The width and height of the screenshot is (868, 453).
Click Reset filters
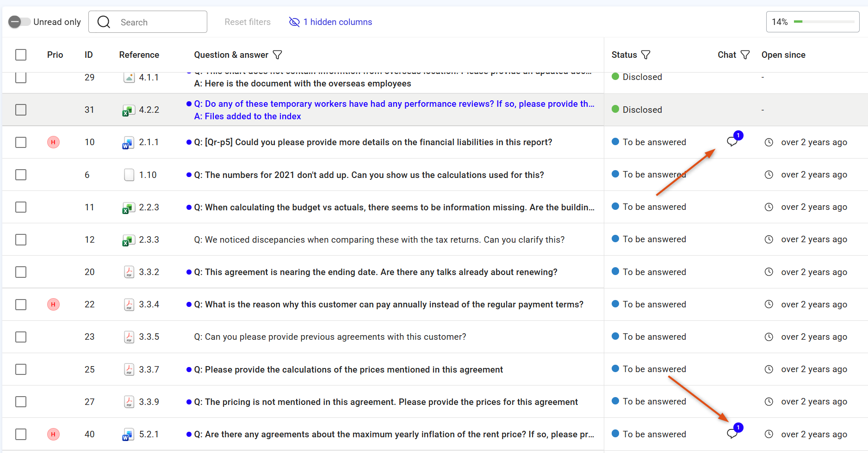click(x=248, y=22)
